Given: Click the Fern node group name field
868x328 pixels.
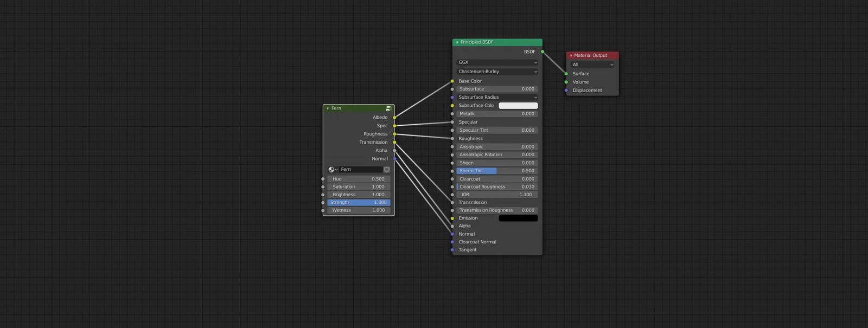Looking at the screenshot, I should pos(360,170).
